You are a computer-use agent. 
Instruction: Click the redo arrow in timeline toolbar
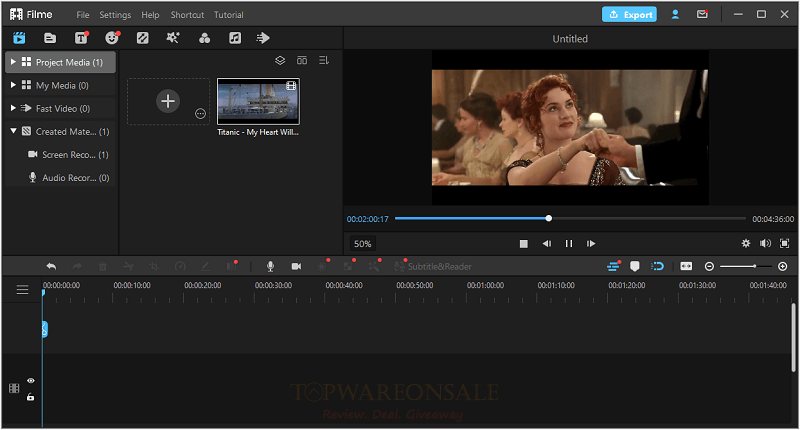pos(77,266)
